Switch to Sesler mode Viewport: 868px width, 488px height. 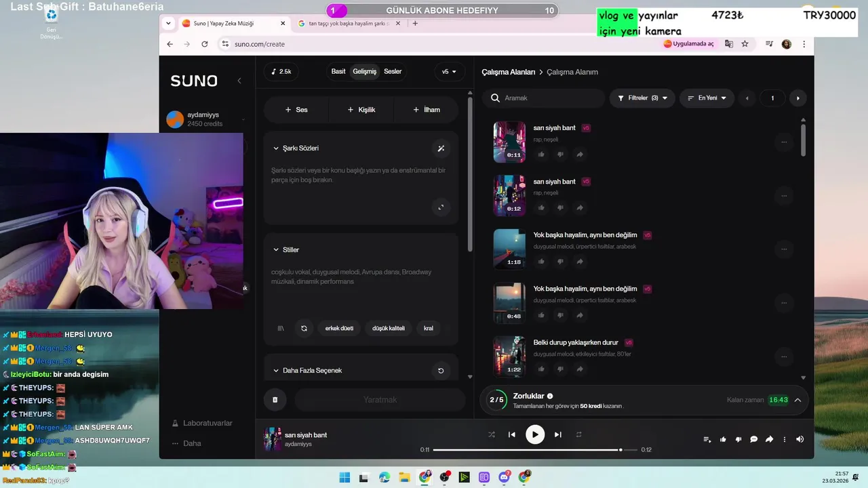tap(393, 71)
